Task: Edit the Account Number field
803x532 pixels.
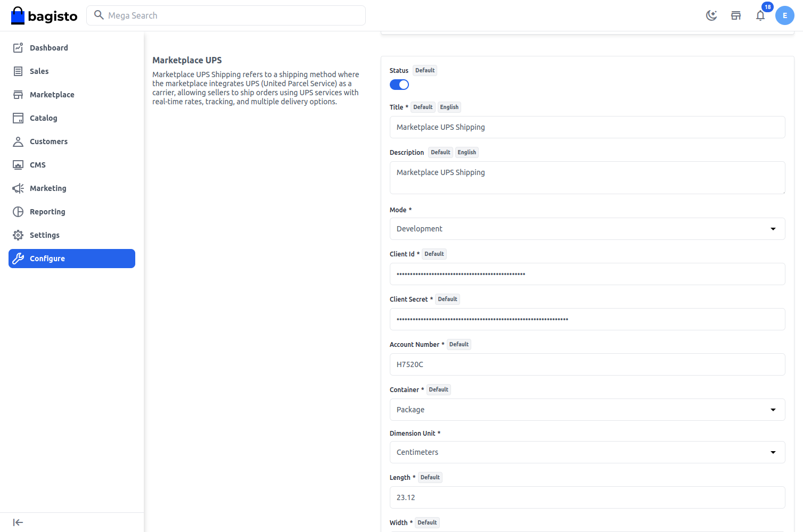Action: tap(587, 364)
